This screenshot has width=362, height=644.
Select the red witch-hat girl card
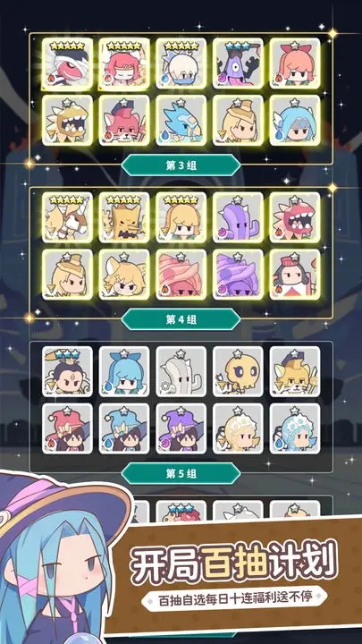click(67, 428)
